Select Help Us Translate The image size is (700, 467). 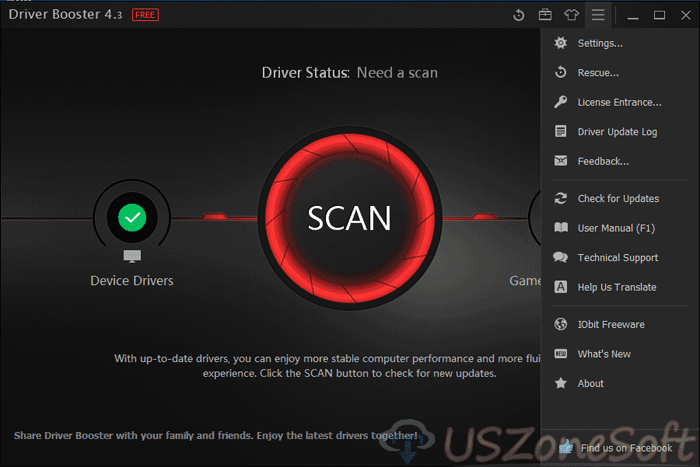[x=617, y=287]
